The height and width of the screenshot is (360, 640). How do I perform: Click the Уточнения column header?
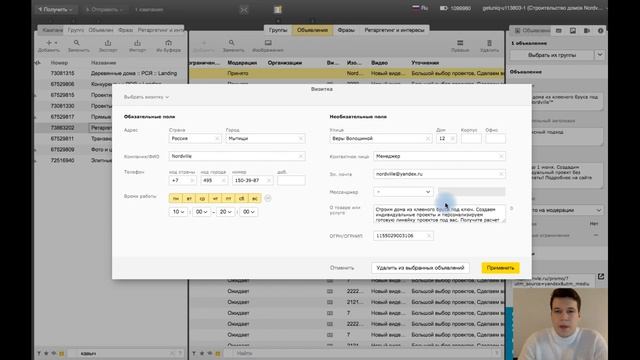click(425, 63)
